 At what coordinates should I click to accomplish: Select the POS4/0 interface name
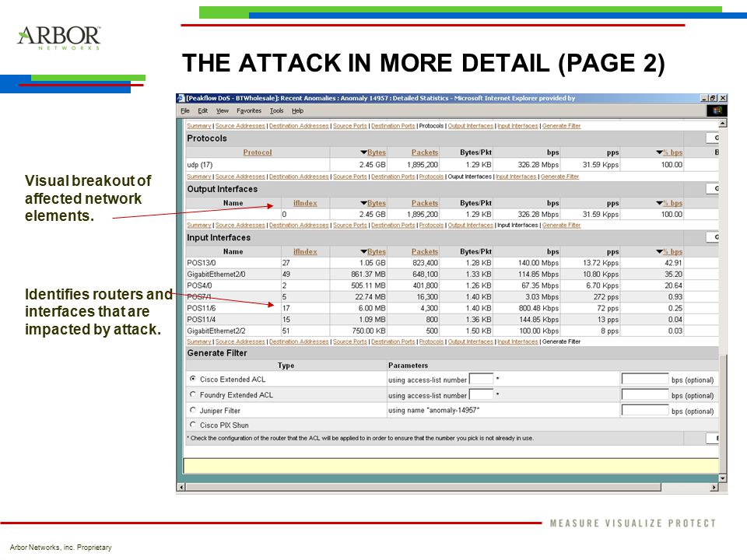(x=199, y=285)
